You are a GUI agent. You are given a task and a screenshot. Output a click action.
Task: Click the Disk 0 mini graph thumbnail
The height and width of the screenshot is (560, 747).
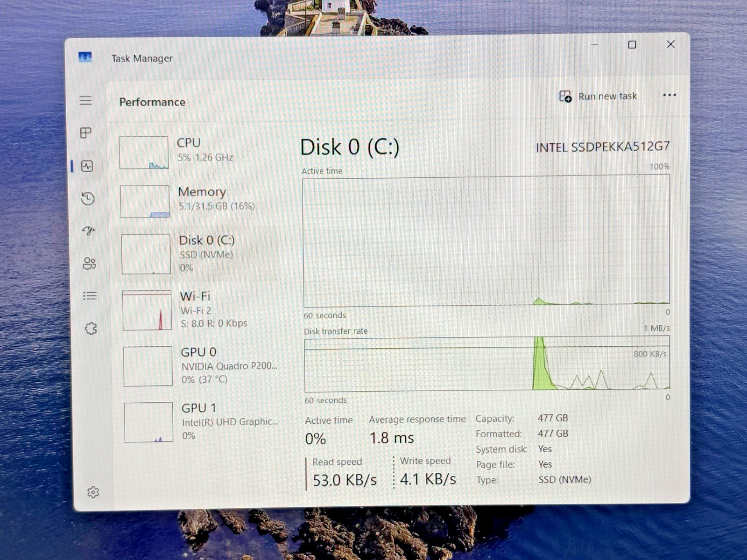tap(146, 254)
